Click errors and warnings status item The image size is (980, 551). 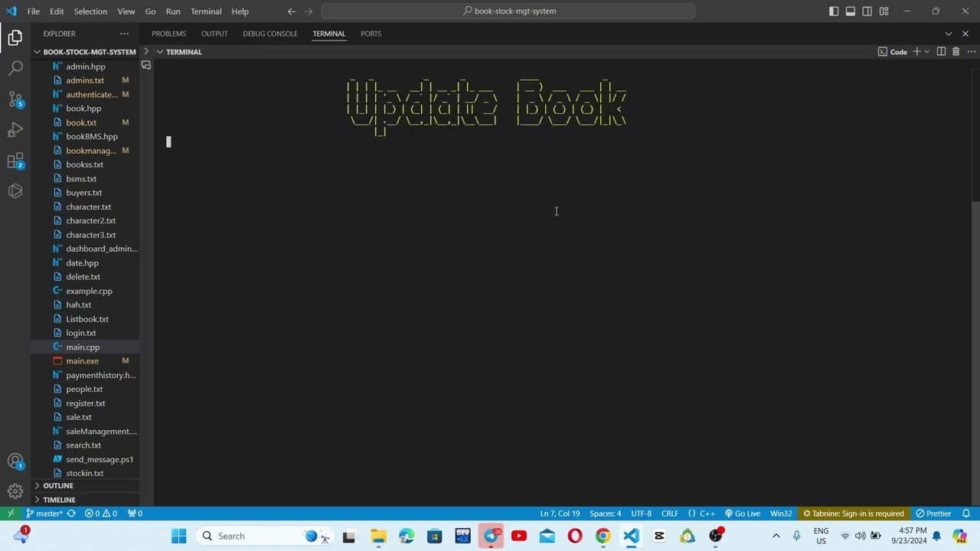[x=100, y=514]
